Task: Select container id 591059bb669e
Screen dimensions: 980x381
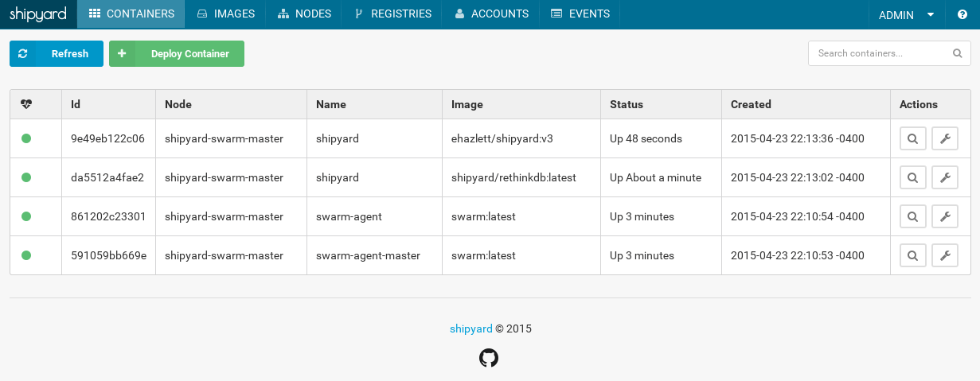Action: click(x=108, y=255)
